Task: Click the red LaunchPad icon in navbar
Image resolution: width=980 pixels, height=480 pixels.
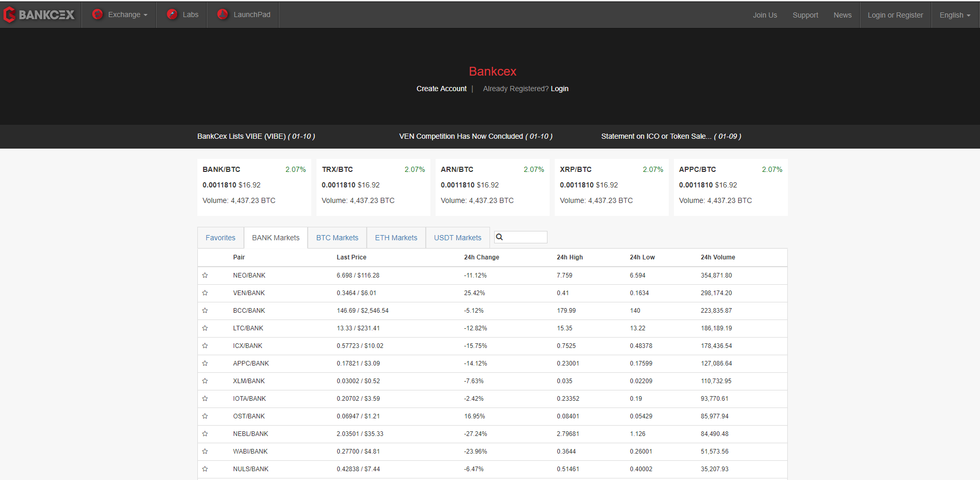Action: point(223,14)
